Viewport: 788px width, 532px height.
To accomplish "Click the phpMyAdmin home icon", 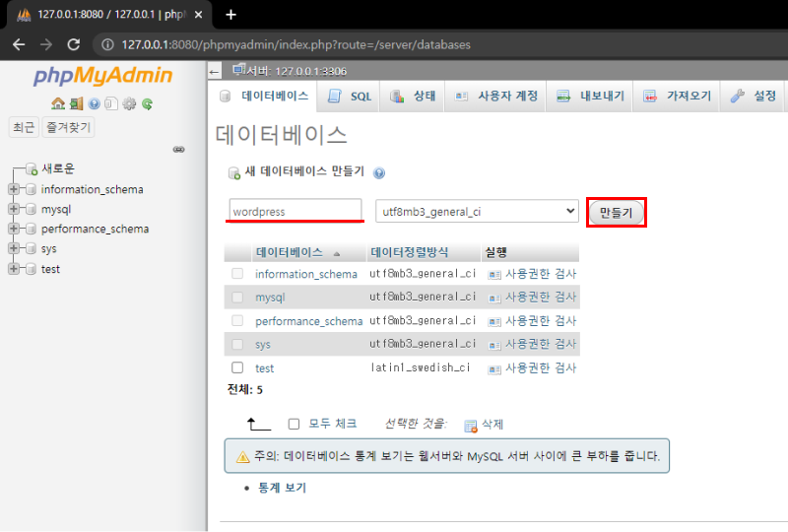I will [x=57, y=103].
